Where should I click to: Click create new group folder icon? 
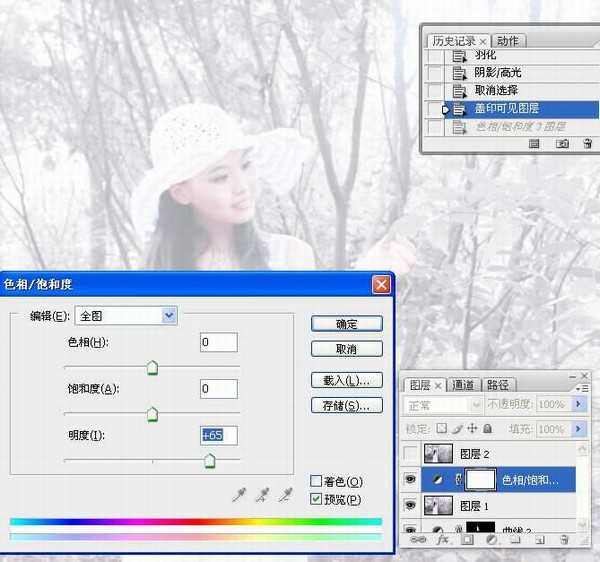pyautogui.click(x=516, y=540)
